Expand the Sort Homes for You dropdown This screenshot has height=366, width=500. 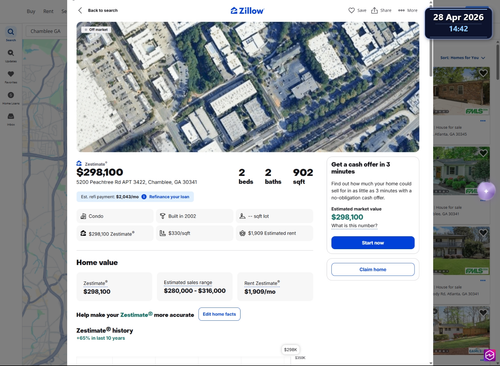pos(463,58)
